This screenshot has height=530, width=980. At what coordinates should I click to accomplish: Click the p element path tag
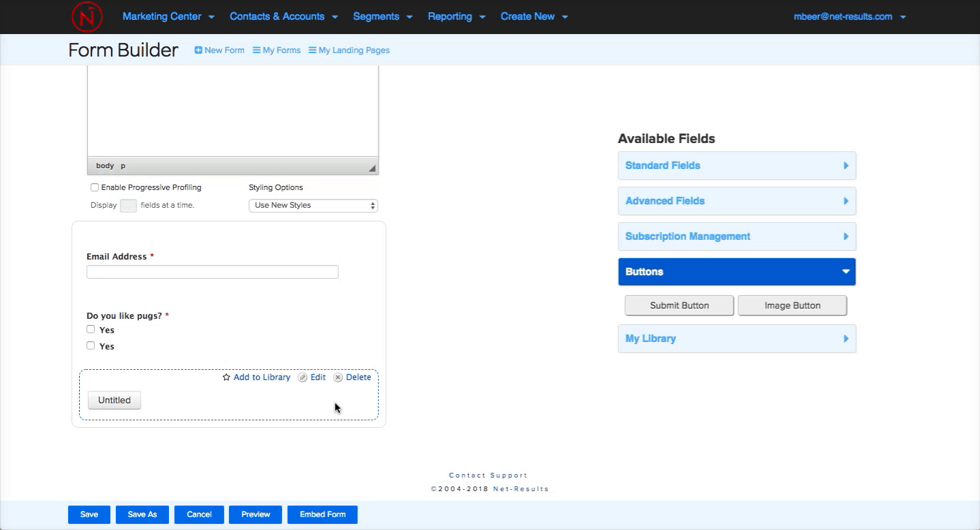click(123, 166)
